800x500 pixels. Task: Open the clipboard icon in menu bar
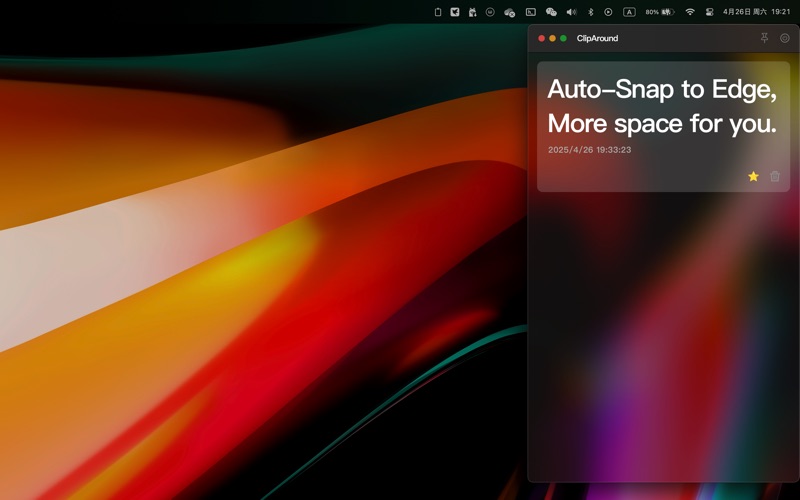point(438,12)
